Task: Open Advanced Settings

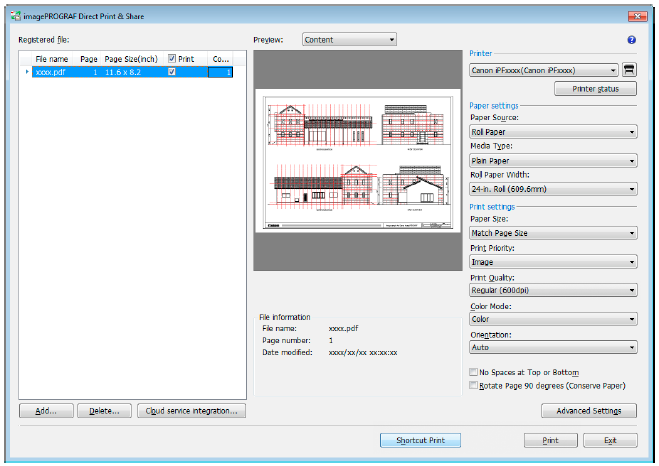Action: click(588, 410)
